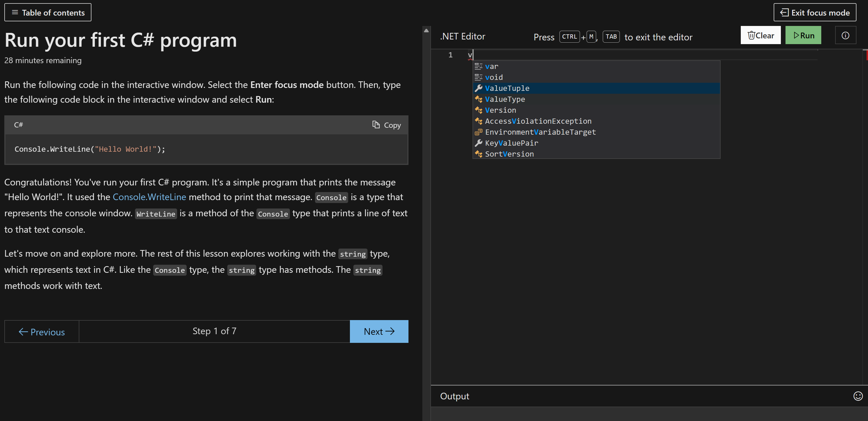Viewport: 868px width, 421px height.
Task: Choose ValueTuple from autocomplete list
Action: coord(597,88)
